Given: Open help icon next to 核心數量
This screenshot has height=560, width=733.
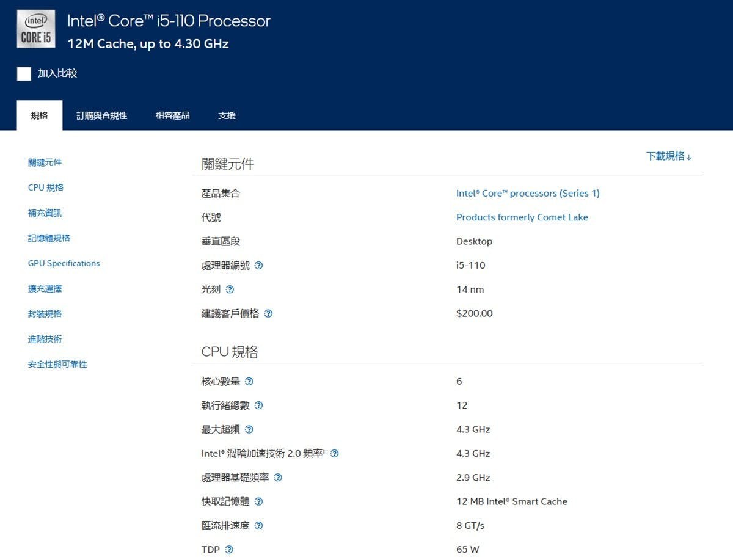Looking at the screenshot, I should click(x=249, y=382).
